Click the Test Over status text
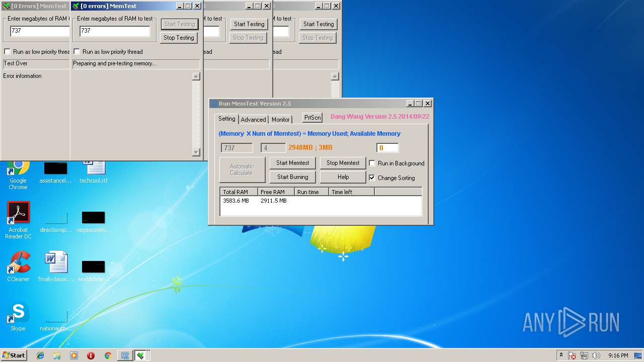The height and width of the screenshot is (362, 644). tap(16, 64)
